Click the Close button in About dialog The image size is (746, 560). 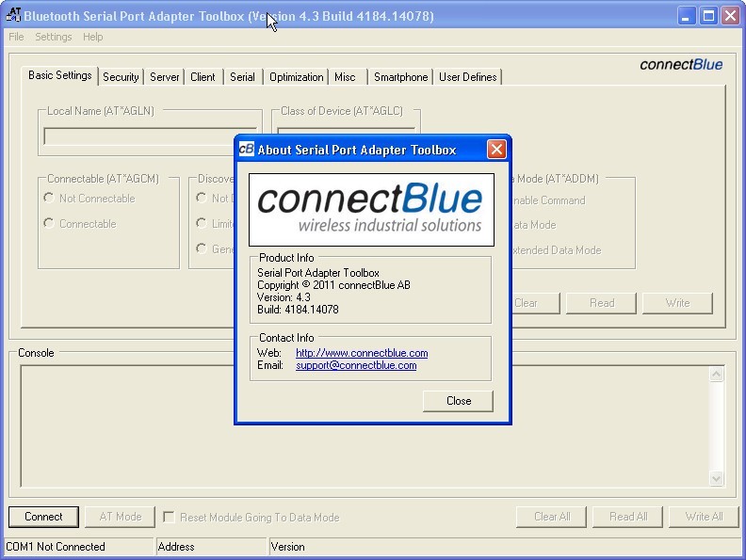click(458, 401)
